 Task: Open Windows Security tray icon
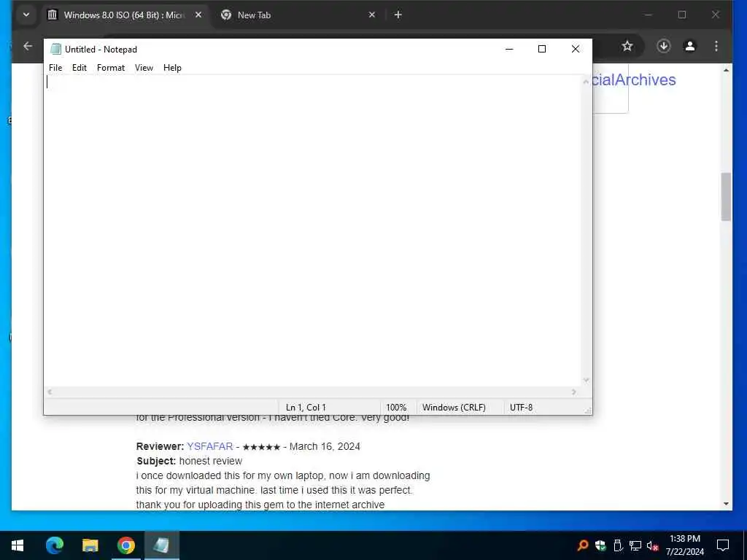coord(600,545)
